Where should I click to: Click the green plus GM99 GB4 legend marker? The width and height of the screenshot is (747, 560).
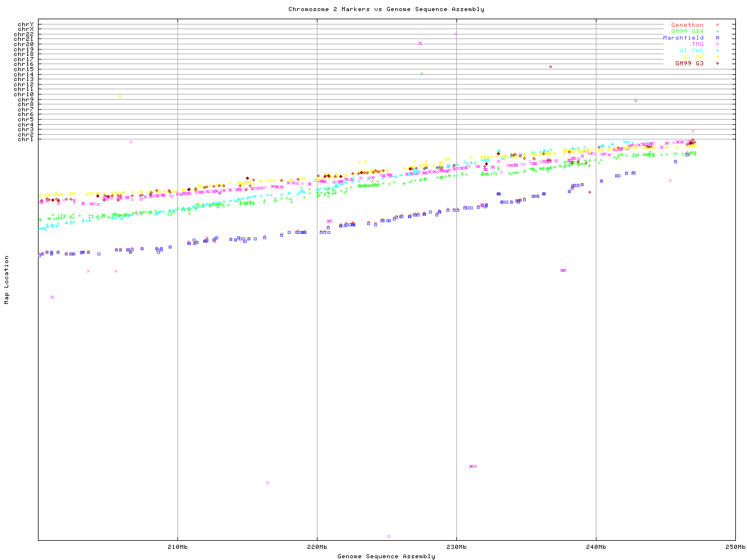(x=717, y=32)
